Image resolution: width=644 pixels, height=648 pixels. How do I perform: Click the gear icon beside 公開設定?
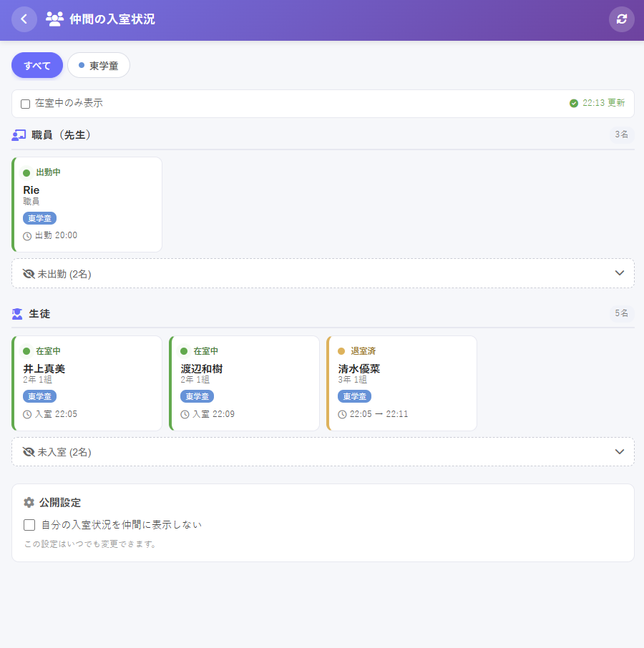point(29,503)
